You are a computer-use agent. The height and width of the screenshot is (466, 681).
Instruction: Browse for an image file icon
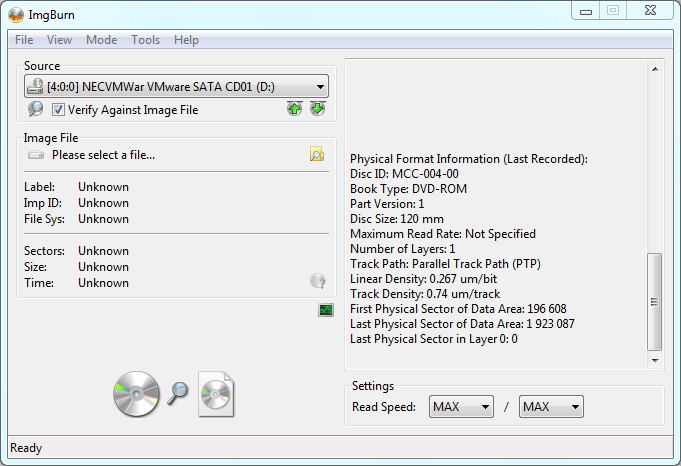click(x=317, y=154)
